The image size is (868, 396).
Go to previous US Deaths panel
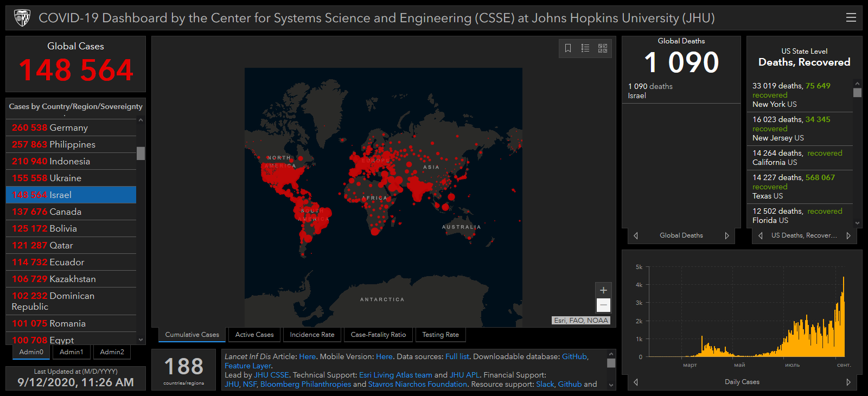coord(761,235)
